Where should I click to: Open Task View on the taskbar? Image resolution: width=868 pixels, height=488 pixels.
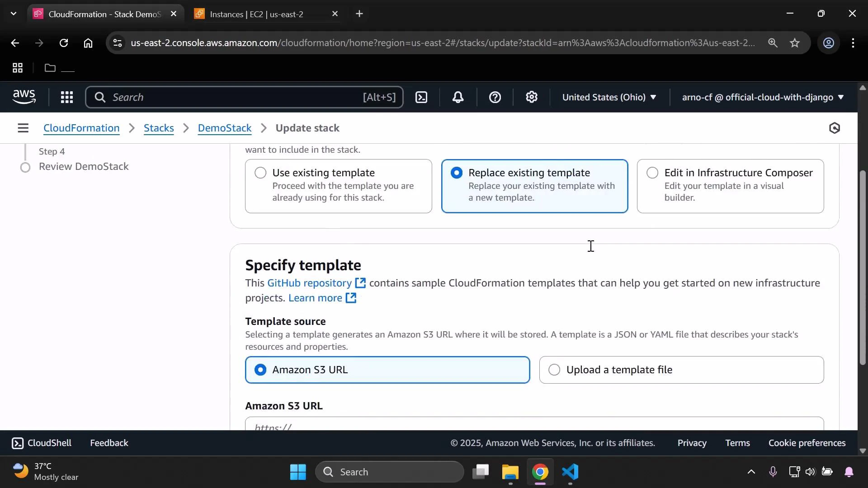point(481,472)
